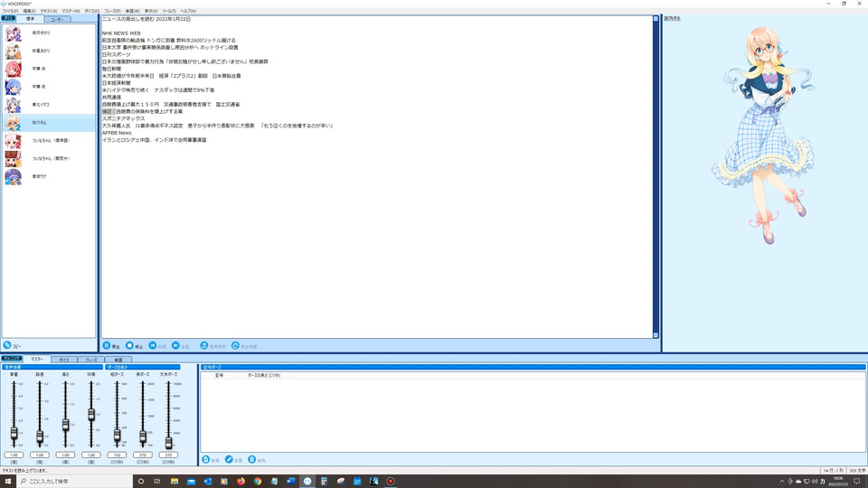Click the text editor scrollbar down arrow

(x=656, y=334)
